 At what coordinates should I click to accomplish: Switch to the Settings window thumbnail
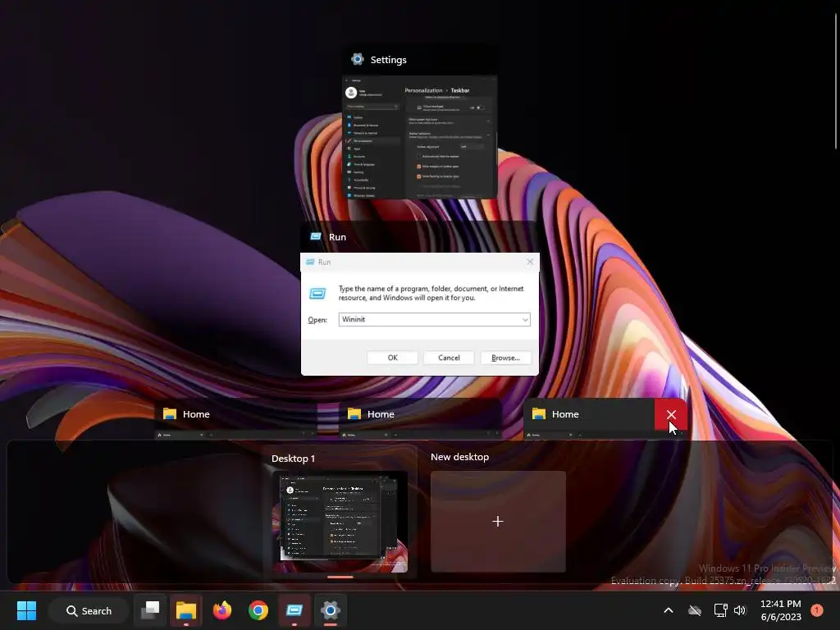[x=419, y=137]
